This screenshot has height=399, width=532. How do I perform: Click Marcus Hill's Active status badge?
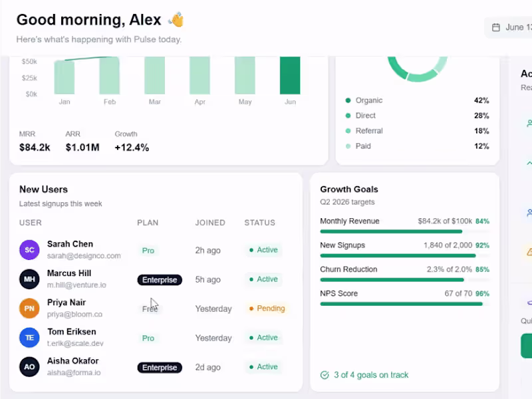pos(263,279)
